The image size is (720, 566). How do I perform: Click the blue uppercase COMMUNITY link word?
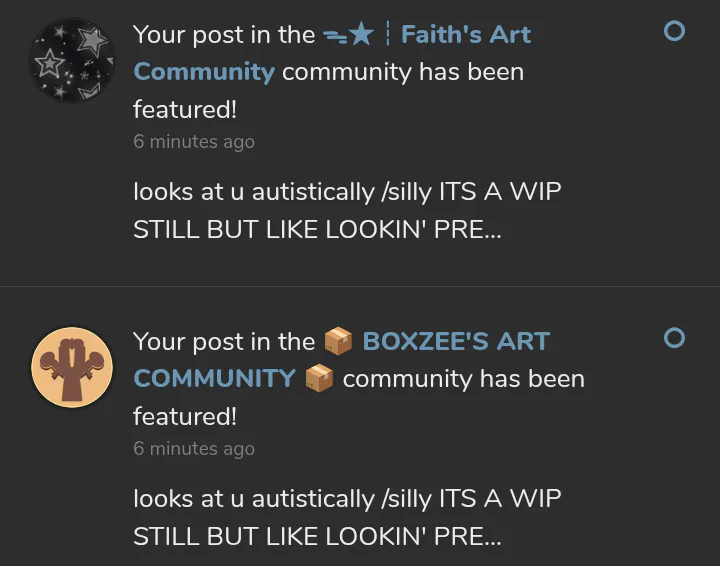click(214, 379)
